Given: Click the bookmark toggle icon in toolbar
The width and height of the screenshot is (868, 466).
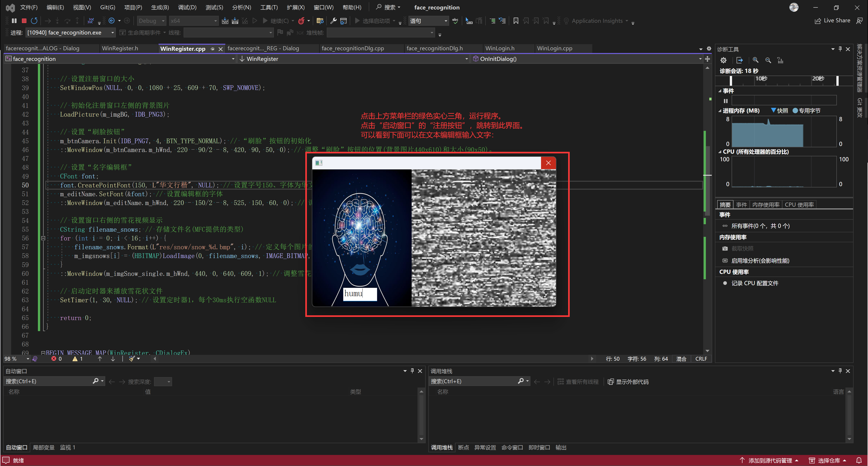Looking at the screenshot, I should [x=516, y=21].
